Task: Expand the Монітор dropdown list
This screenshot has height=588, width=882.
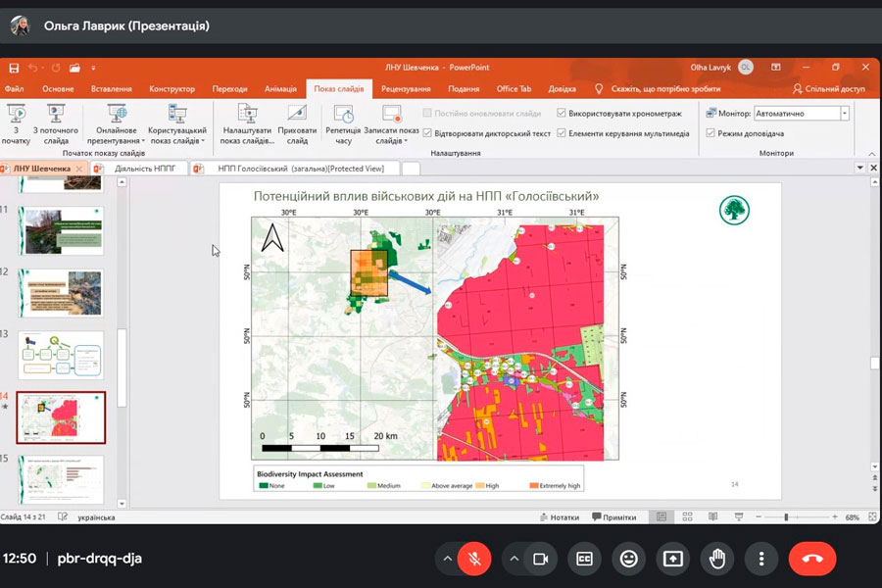Action: coord(844,114)
